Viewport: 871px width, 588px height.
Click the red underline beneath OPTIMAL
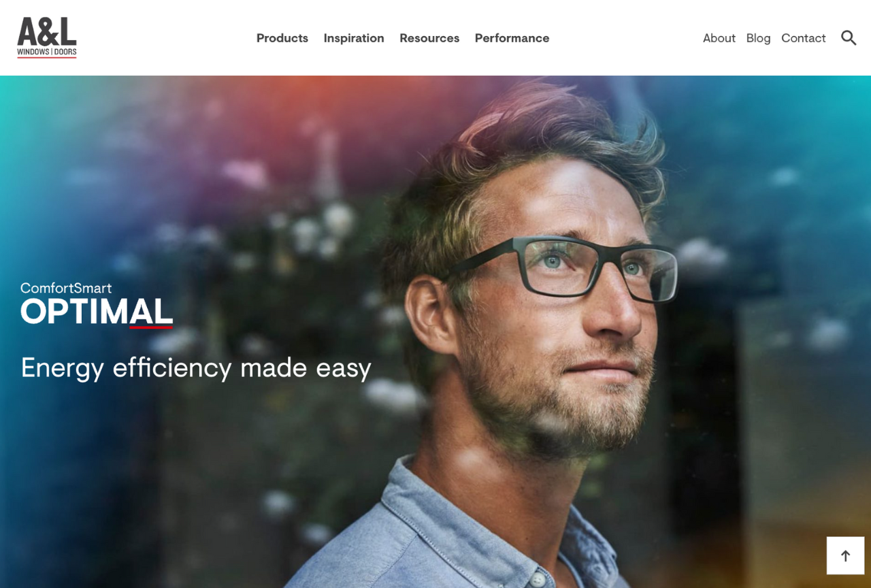click(x=151, y=327)
